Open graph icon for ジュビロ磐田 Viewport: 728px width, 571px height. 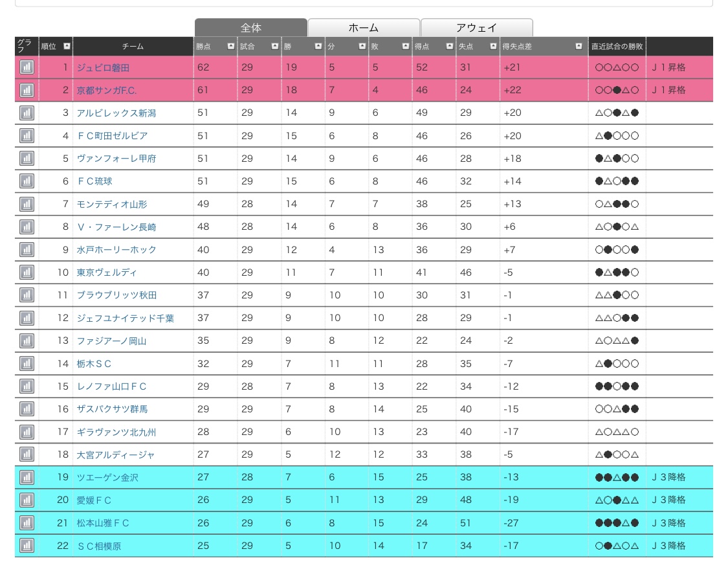[x=27, y=67]
